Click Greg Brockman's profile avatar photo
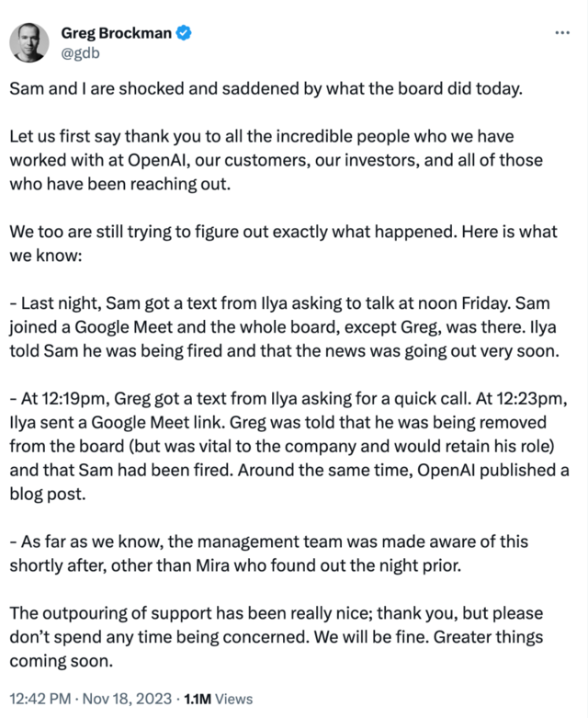Screen dimensions: 588x718 (29, 41)
